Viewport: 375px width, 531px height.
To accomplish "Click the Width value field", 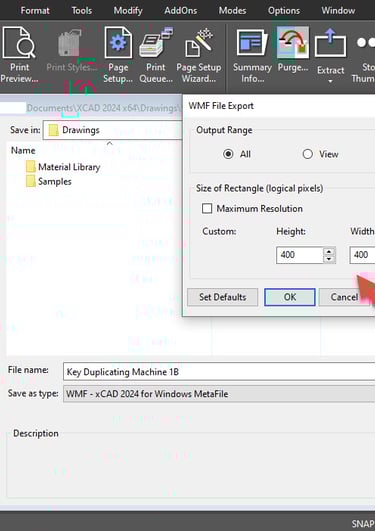I will point(362,255).
